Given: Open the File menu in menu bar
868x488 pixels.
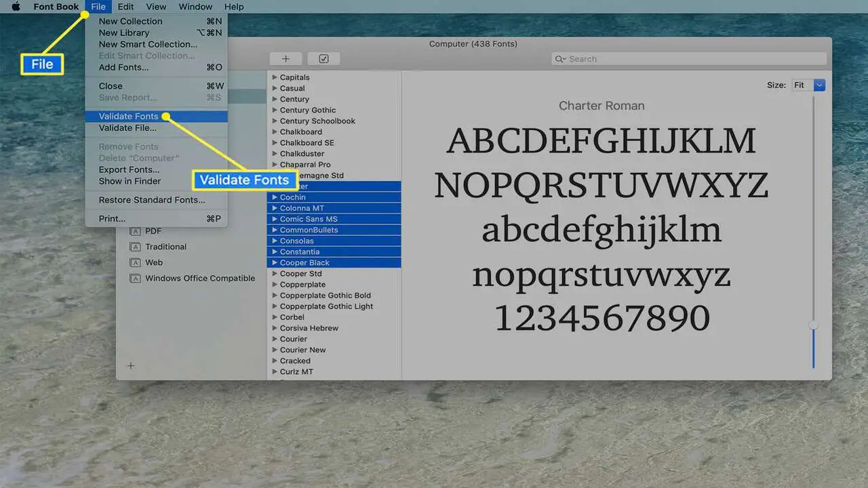Looking at the screenshot, I should coord(98,7).
